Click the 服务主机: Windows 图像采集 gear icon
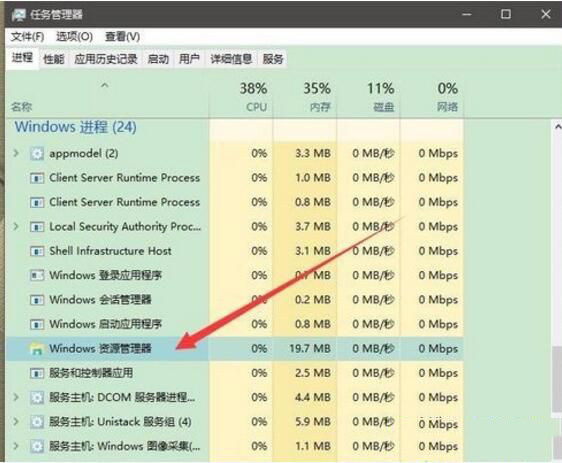 [37, 447]
